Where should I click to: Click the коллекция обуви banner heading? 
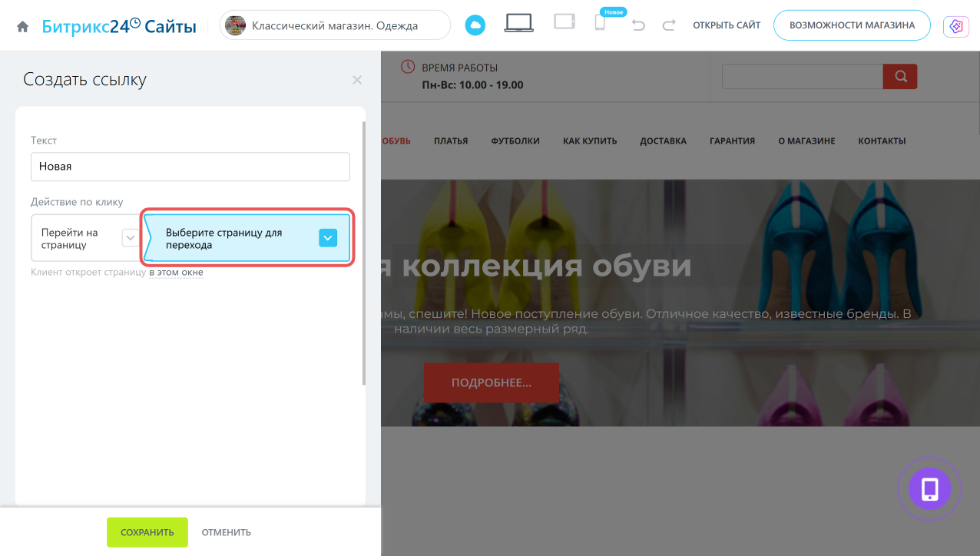547,266
